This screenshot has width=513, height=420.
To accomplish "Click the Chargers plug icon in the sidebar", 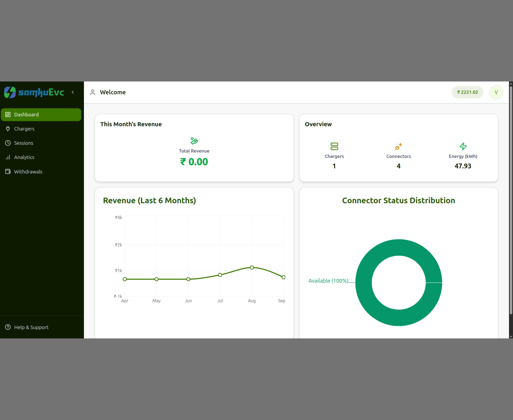I will pyautogui.click(x=8, y=129).
